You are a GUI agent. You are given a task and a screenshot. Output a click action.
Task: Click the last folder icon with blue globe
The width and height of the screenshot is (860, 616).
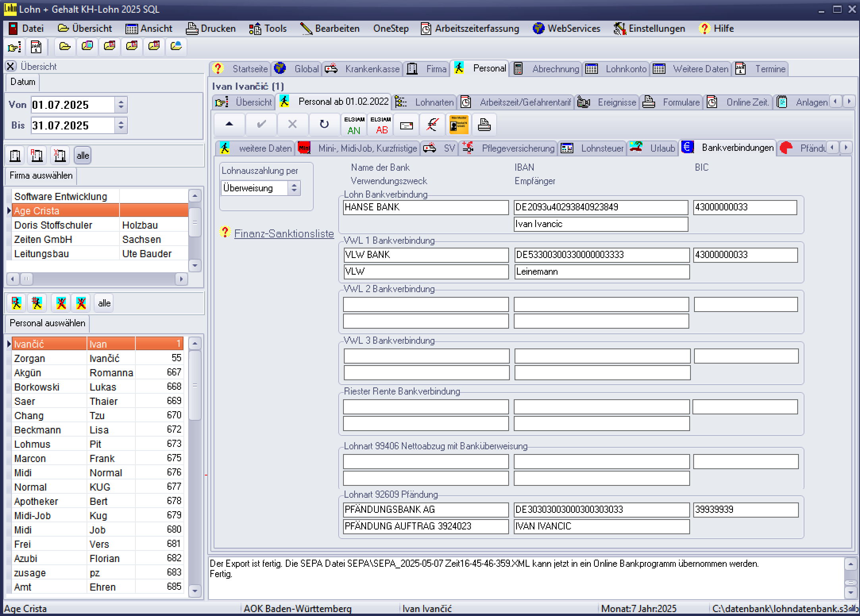(x=176, y=47)
